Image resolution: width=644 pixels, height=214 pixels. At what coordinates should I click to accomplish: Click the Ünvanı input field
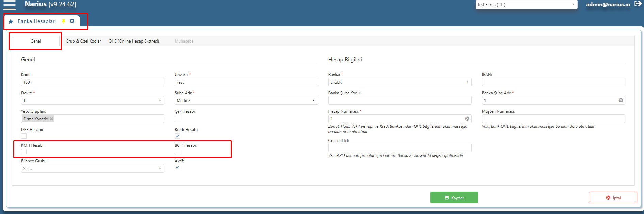coord(246,82)
